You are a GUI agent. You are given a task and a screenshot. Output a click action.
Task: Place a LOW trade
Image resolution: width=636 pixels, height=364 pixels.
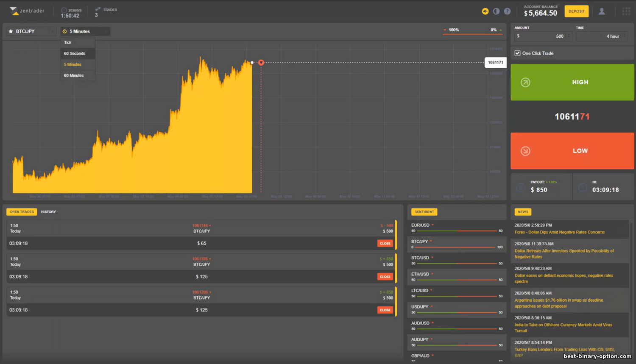tap(572, 151)
